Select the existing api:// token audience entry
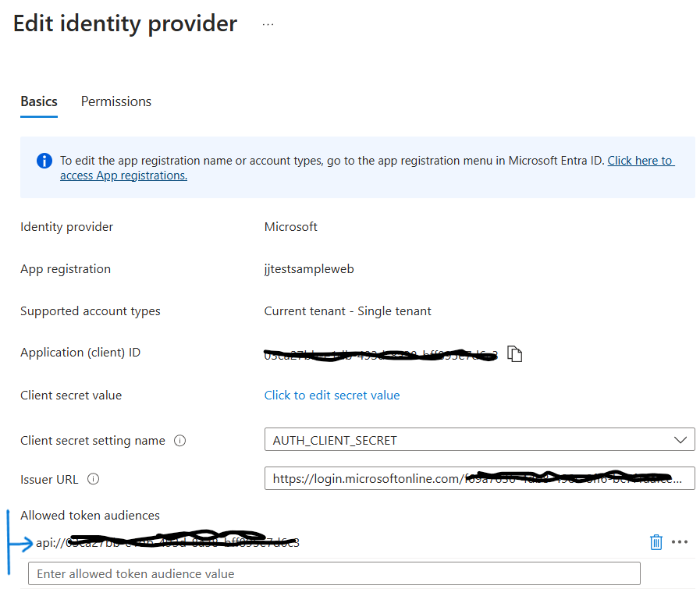700x589 pixels. tap(168, 542)
